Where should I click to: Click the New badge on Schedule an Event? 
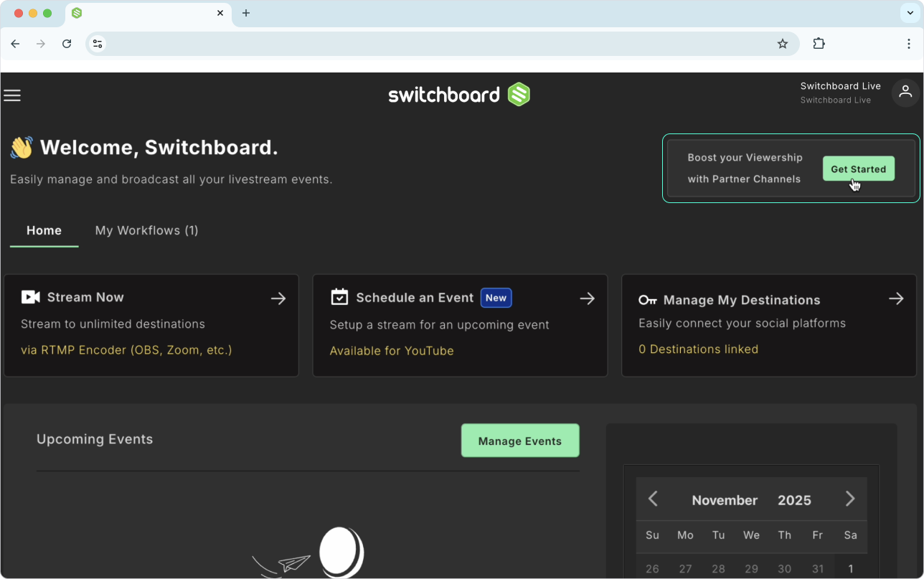(x=496, y=298)
